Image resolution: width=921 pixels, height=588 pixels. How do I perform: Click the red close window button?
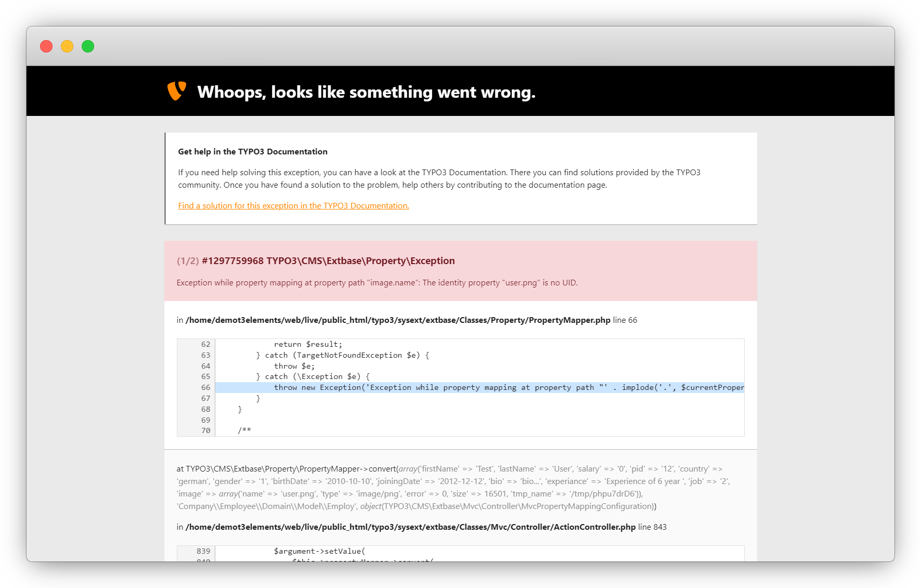[46, 46]
